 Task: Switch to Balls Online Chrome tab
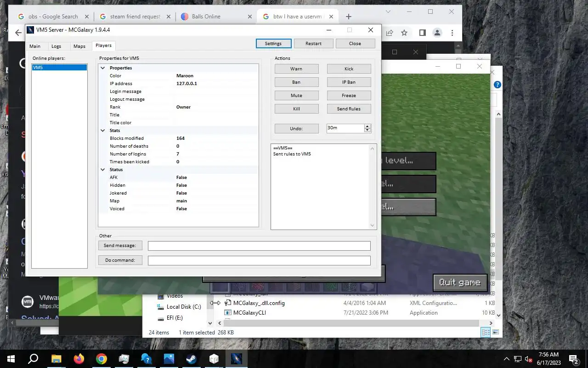tap(216, 17)
